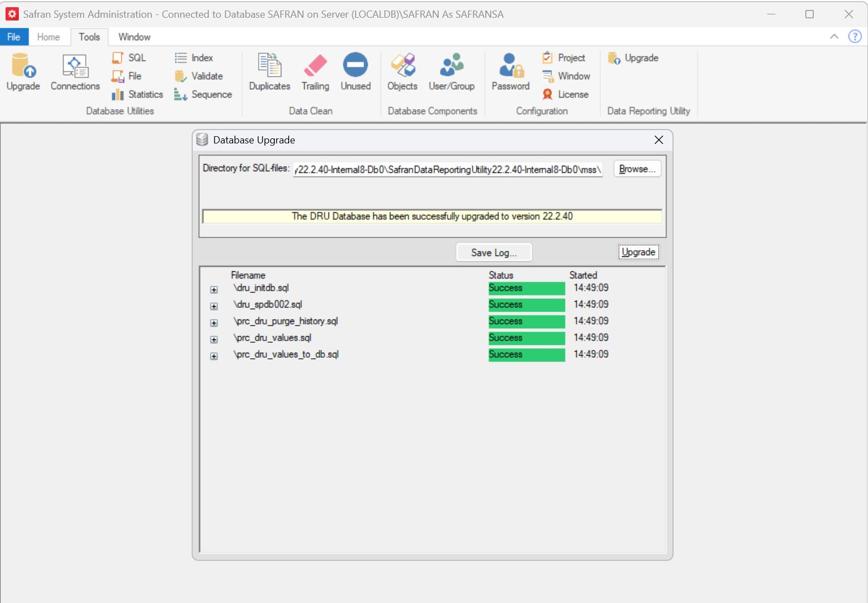Select the Trailing data clean tool

[315, 72]
